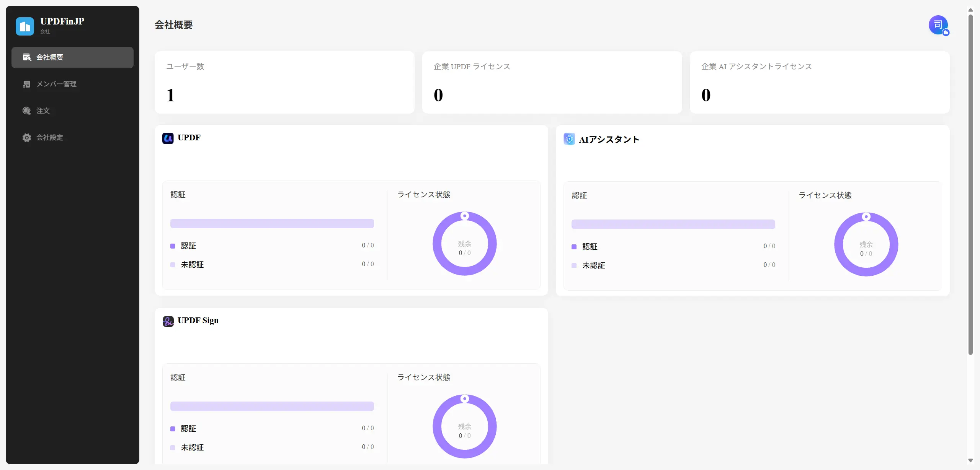
Task: Click the UPDF 認証 progress bar
Action: [272, 223]
